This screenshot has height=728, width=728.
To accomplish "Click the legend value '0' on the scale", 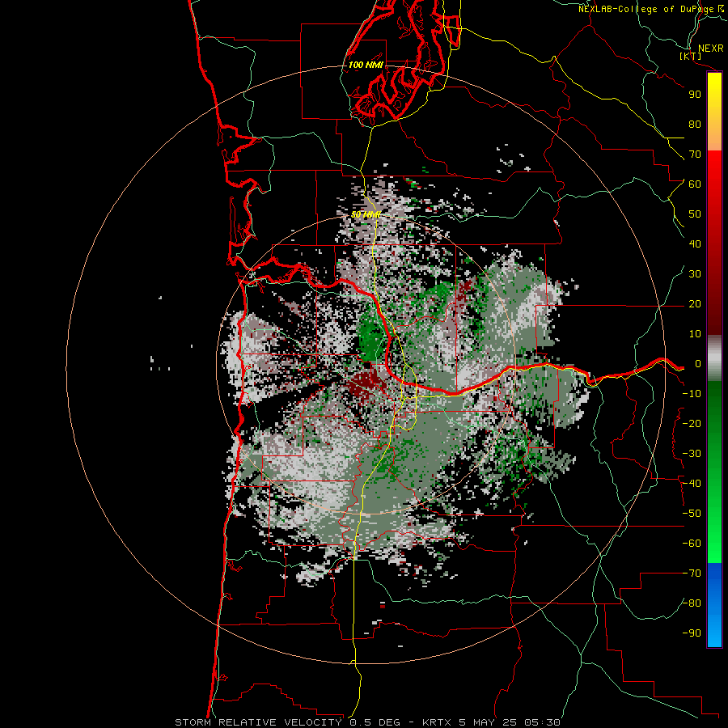I will pyautogui.click(x=698, y=364).
